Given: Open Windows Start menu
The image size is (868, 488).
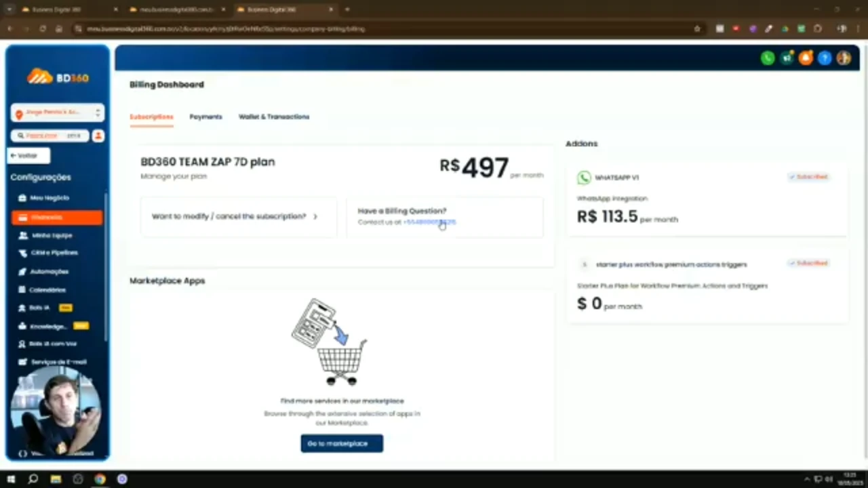Looking at the screenshot, I should [x=11, y=479].
